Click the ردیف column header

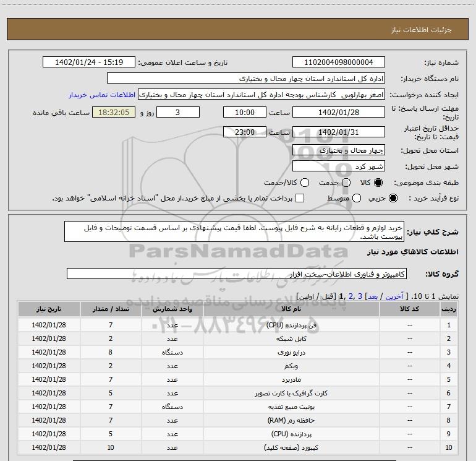(448, 309)
